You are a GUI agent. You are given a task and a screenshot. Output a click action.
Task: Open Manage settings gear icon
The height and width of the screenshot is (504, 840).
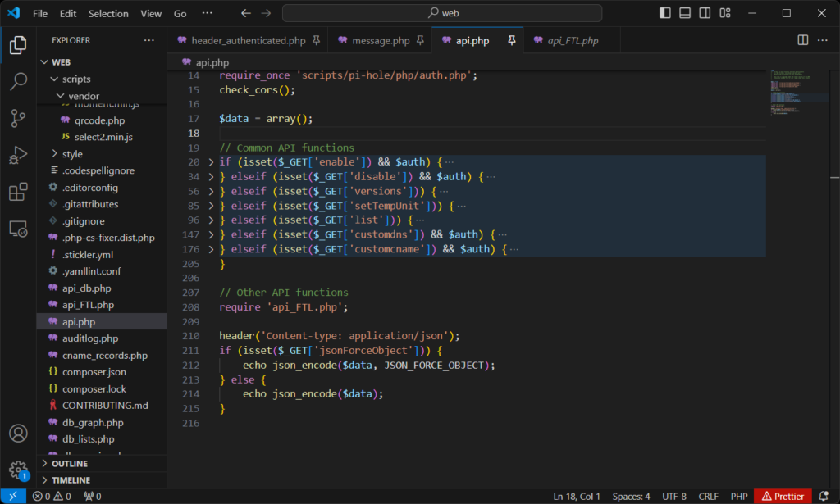click(x=18, y=470)
